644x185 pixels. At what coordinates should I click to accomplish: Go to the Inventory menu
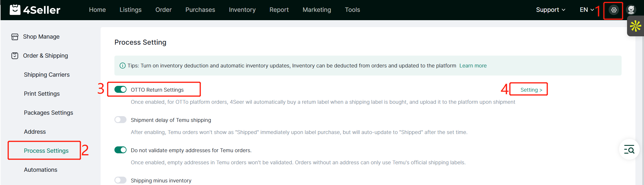(x=242, y=10)
